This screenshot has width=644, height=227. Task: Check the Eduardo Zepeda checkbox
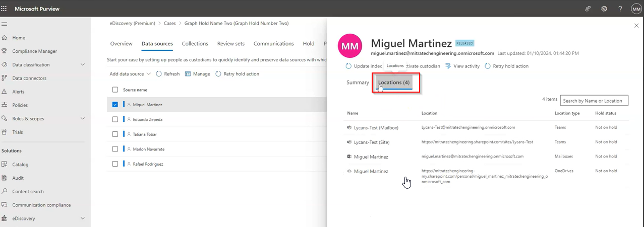[x=115, y=119]
